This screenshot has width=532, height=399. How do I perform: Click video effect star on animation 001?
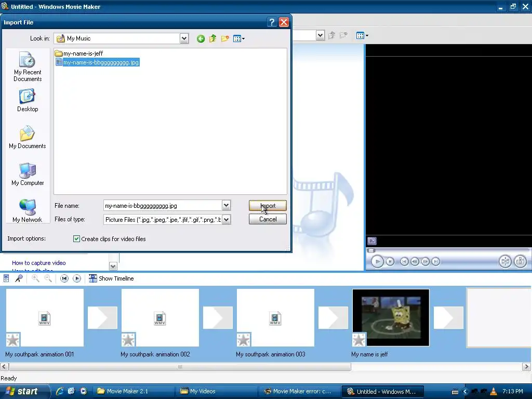click(13, 340)
